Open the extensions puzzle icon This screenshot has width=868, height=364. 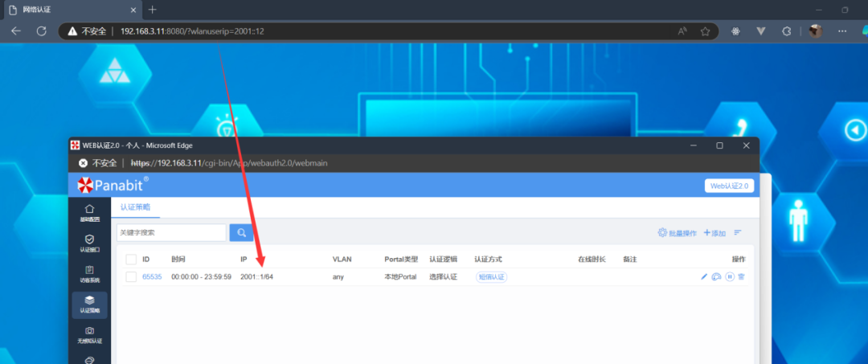[x=787, y=31]
